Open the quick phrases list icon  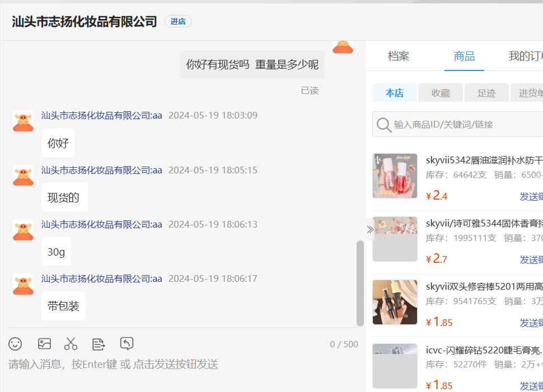pyautogui.click(x=99, y=344)
